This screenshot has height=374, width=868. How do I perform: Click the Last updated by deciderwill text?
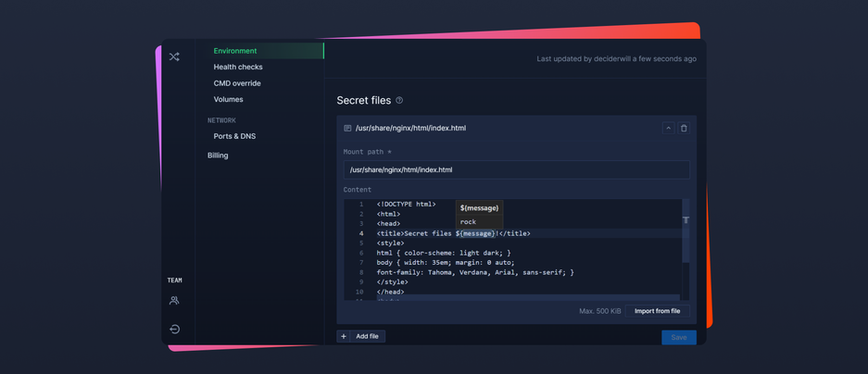pos(617,58)
